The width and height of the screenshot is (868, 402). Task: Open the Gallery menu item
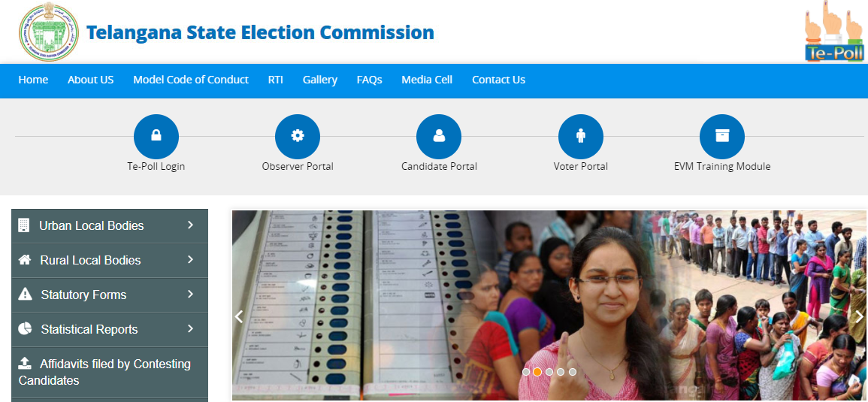[x=320, y=80]
